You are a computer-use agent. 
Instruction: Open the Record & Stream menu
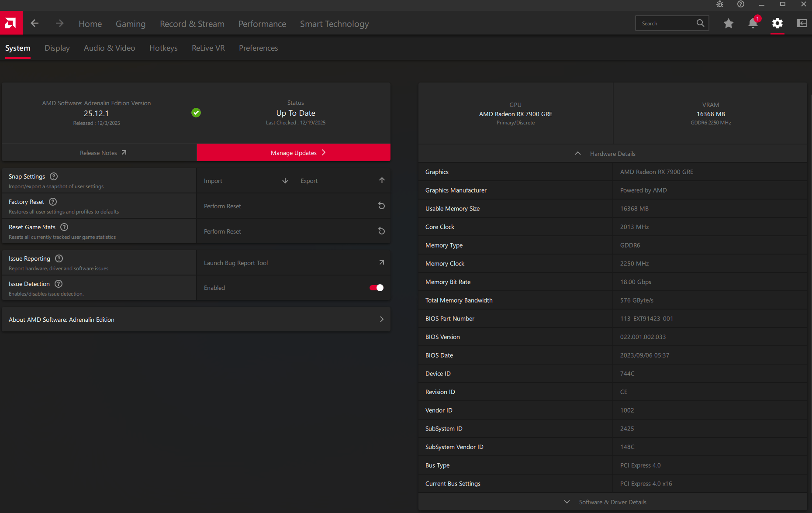click(192, 24)
